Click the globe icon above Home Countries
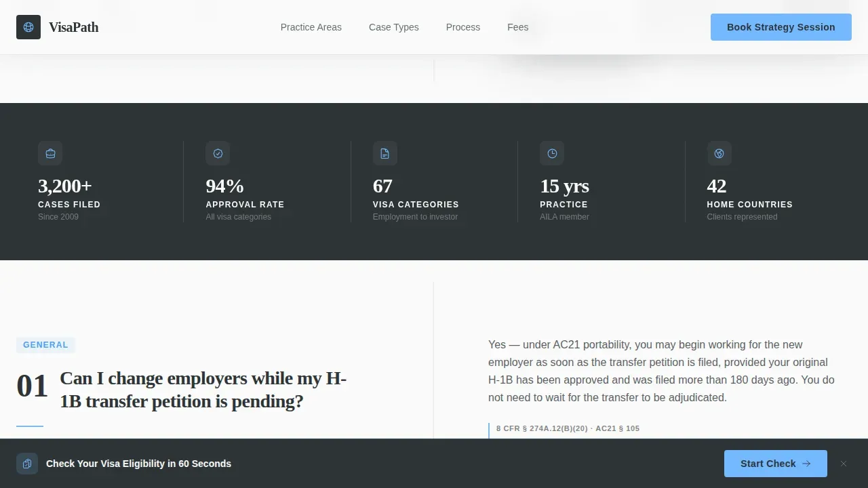 coord(719,153)
